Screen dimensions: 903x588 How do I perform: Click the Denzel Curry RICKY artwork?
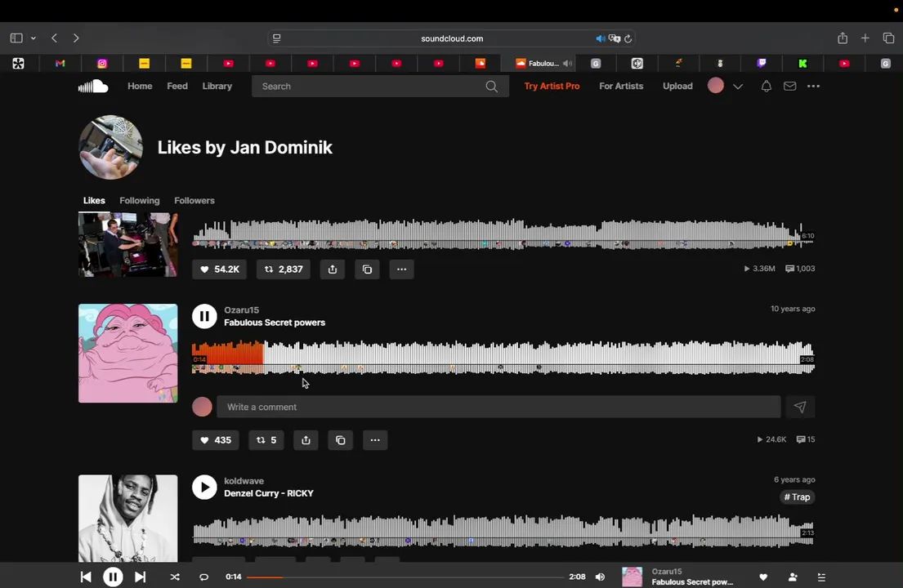127,518
